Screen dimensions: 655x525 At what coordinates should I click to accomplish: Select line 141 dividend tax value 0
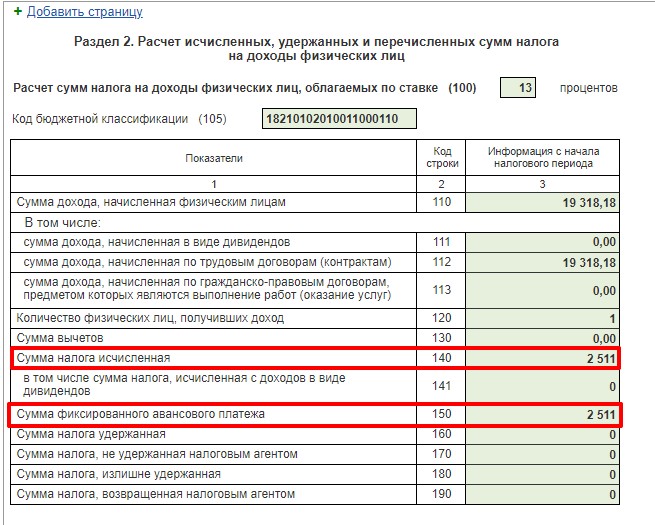pyautogui.click(x=542, y=386)
